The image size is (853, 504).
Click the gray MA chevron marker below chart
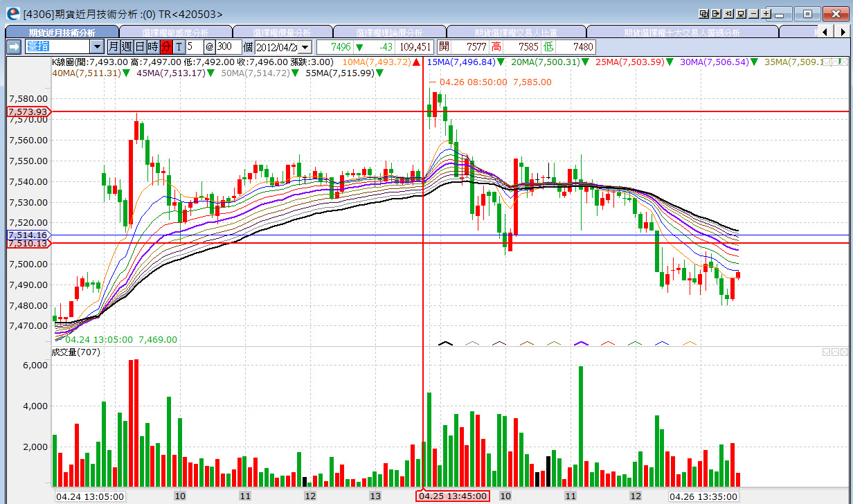(x=472, y=343)
